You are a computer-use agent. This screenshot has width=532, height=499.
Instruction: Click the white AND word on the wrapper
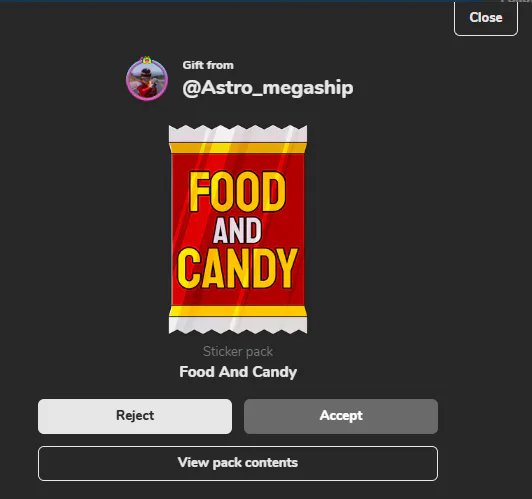[x=238, y=231]
